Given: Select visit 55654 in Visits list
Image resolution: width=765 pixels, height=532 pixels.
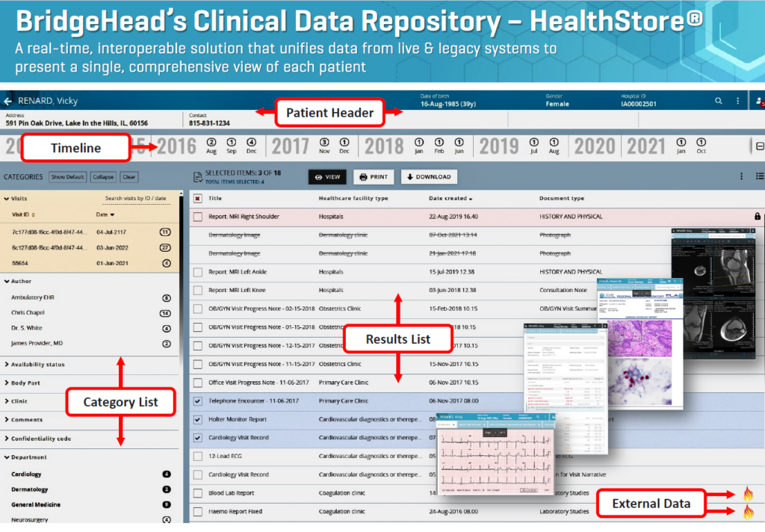Looking at the screenshot, I should [90, 264].
